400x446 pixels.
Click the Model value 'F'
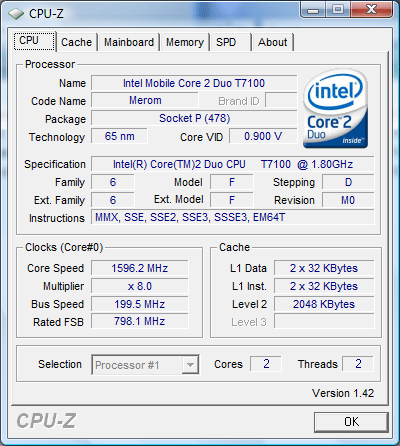click(232, 182)
